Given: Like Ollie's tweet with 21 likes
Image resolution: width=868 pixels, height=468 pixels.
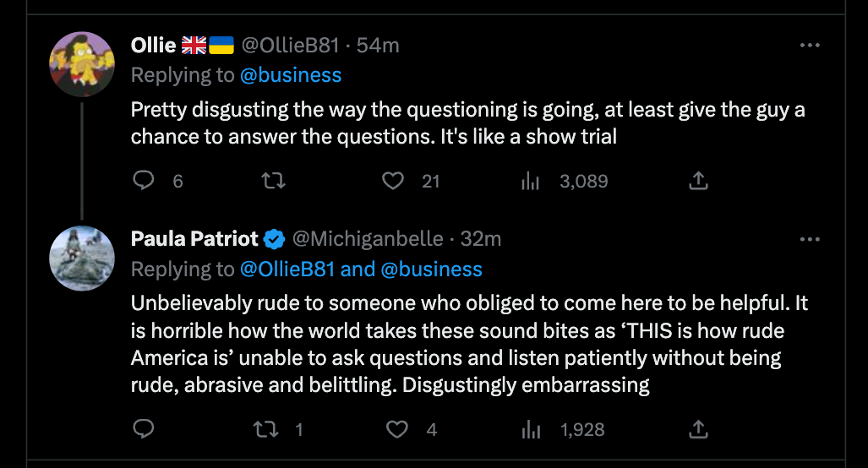Looking at the screenshot, I should coord(391,181).
